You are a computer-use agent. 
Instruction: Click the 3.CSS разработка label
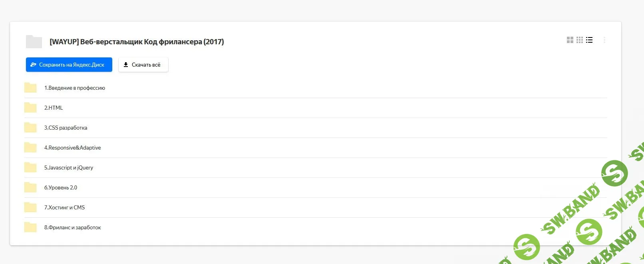tap(66, 128)
